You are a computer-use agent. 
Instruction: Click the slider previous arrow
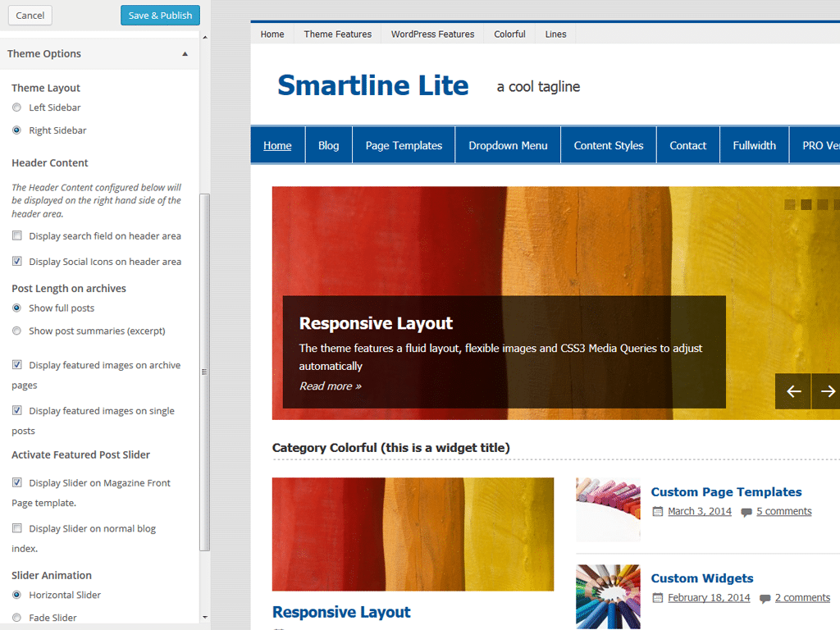(x=793, y=391)
